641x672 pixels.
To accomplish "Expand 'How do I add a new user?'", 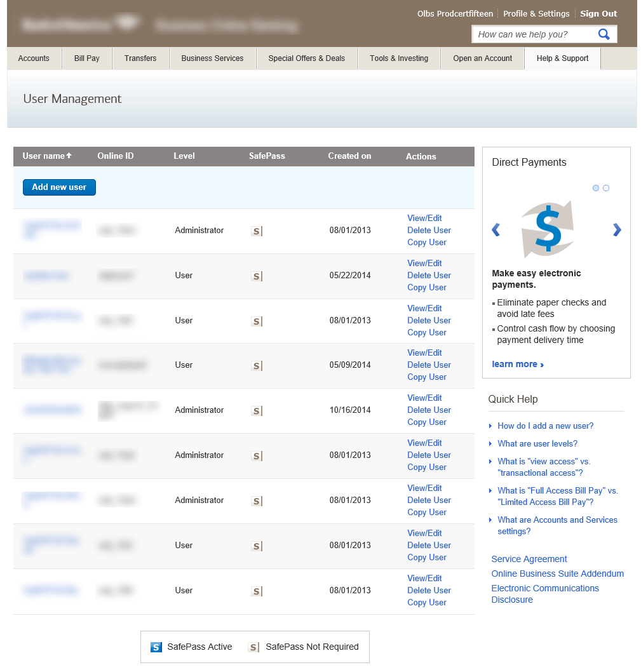I will pos(545,426).
